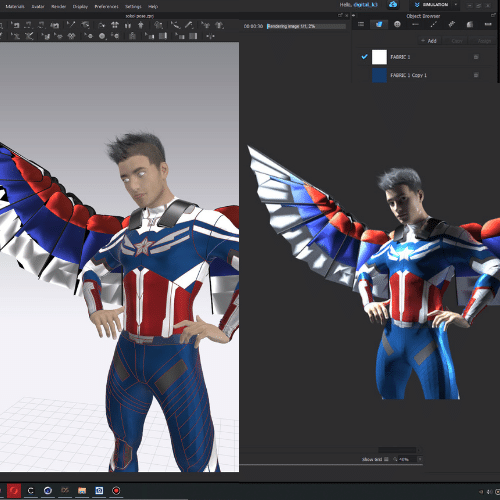This screenshot has width=500, height=500.
Task: Click the two vertical strips toolbar icon
Action: pos(128,25)
